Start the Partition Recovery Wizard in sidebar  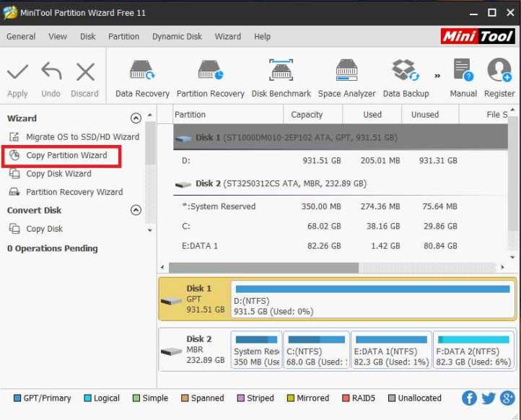coord(66,192)
